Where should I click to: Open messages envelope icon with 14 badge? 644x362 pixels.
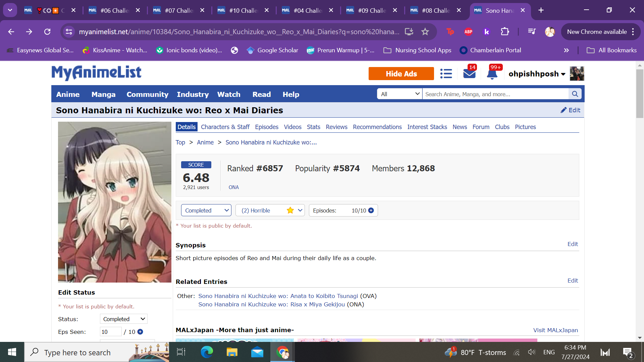click(x=469, y=73)
